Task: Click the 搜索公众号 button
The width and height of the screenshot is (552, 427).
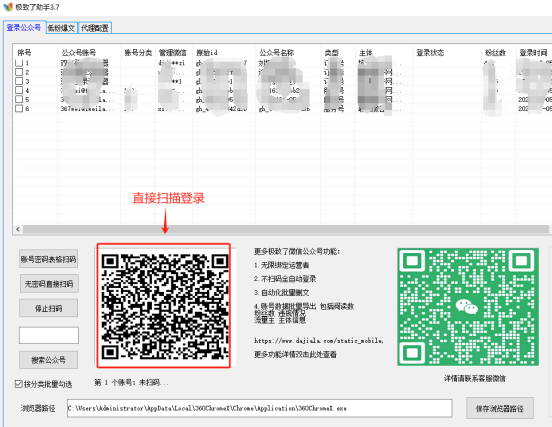Action: (49, 360)
